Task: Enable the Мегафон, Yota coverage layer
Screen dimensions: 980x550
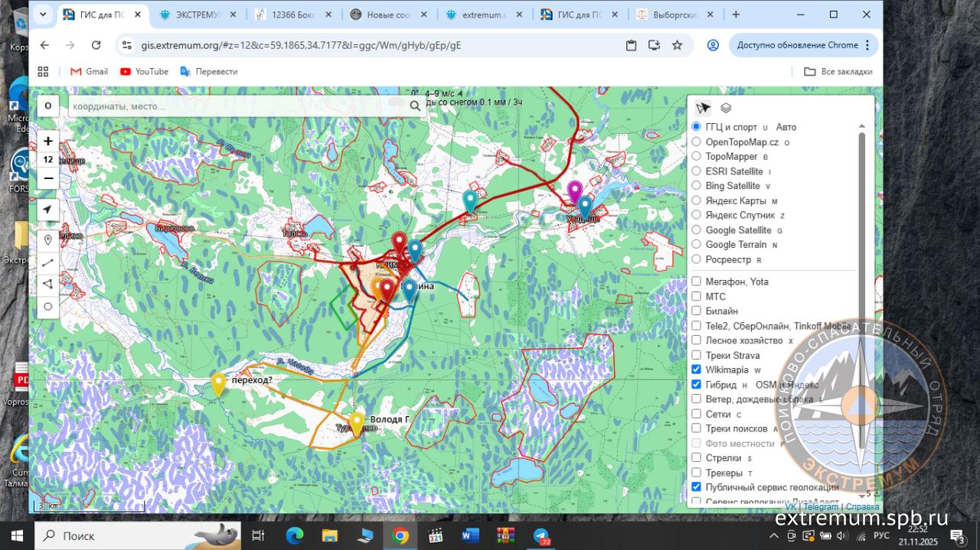Action: pyautogui.click(x=696, y=282)
